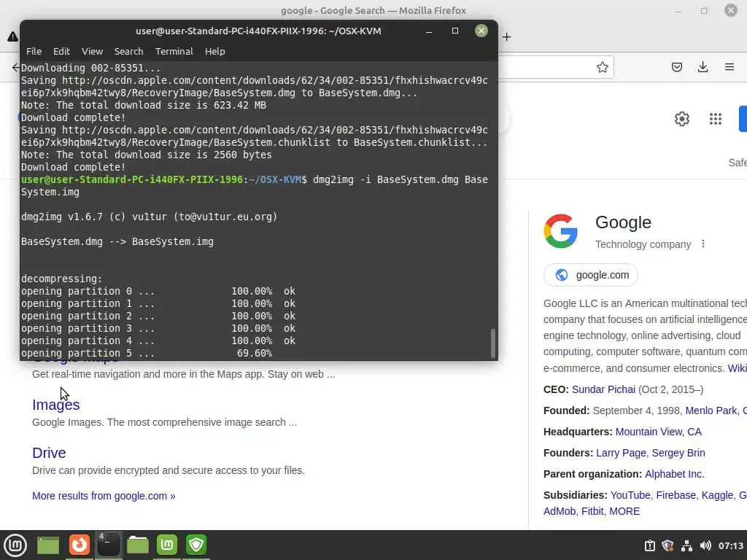The width and height of the screenshot is (747, 560).
Task: Open the File menu in terminal
Action: click(x=34, y=52)
